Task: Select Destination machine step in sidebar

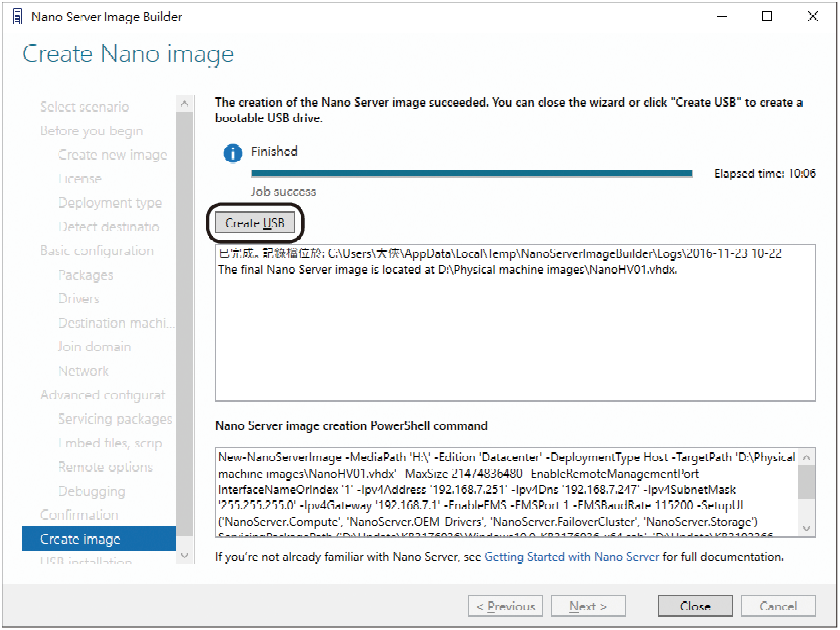Action: (116, 323)
